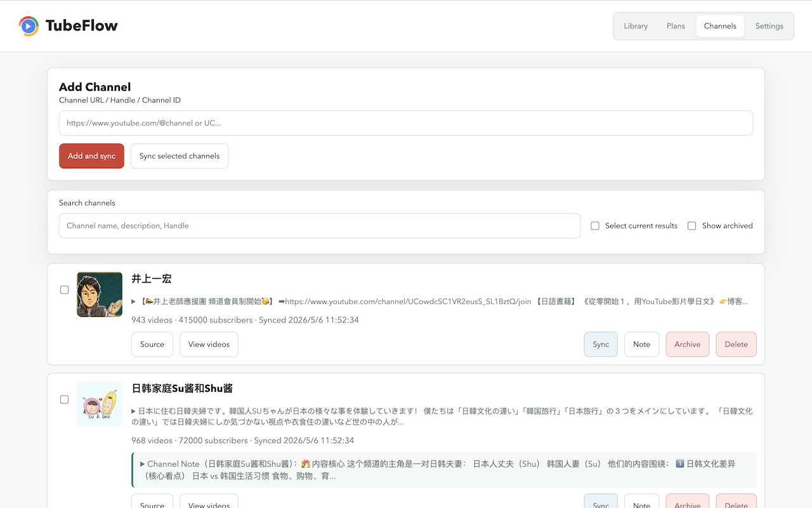Sync the 井上一宏 channel

point(601,344)
